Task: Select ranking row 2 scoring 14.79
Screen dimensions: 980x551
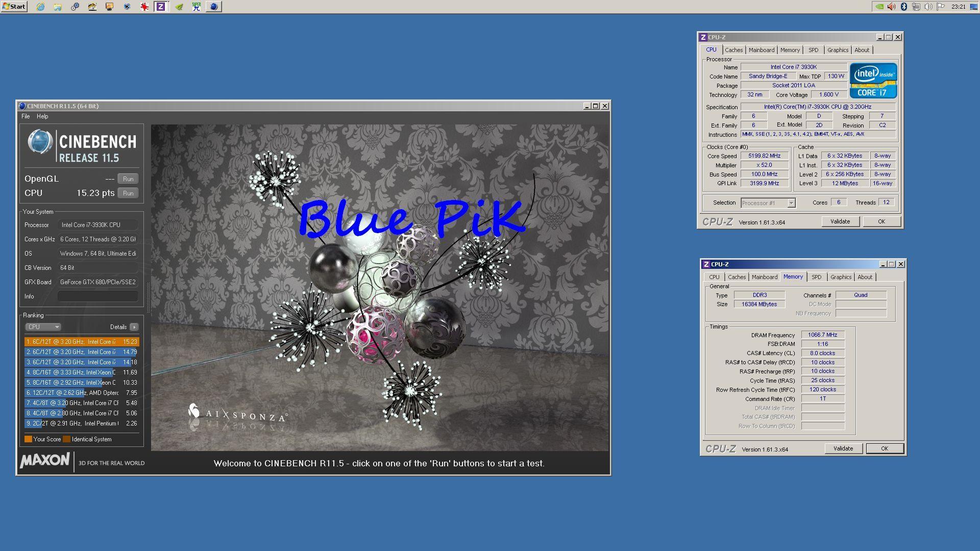Action: pyautogui.click(x=82, y=352)
